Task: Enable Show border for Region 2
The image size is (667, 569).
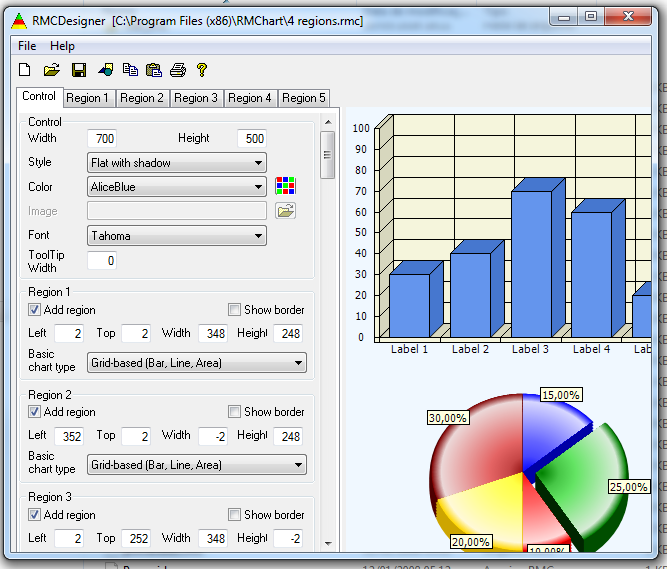Action: (235, 412)
